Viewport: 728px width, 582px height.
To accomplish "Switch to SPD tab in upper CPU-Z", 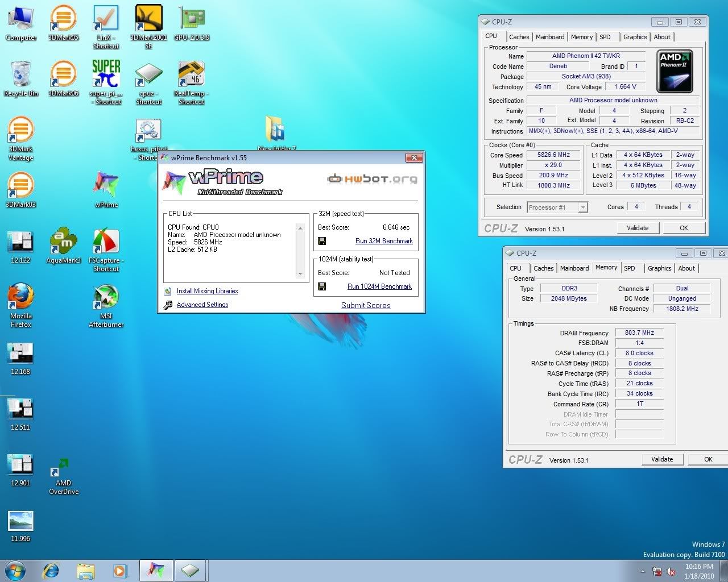I will pos(605,37).
